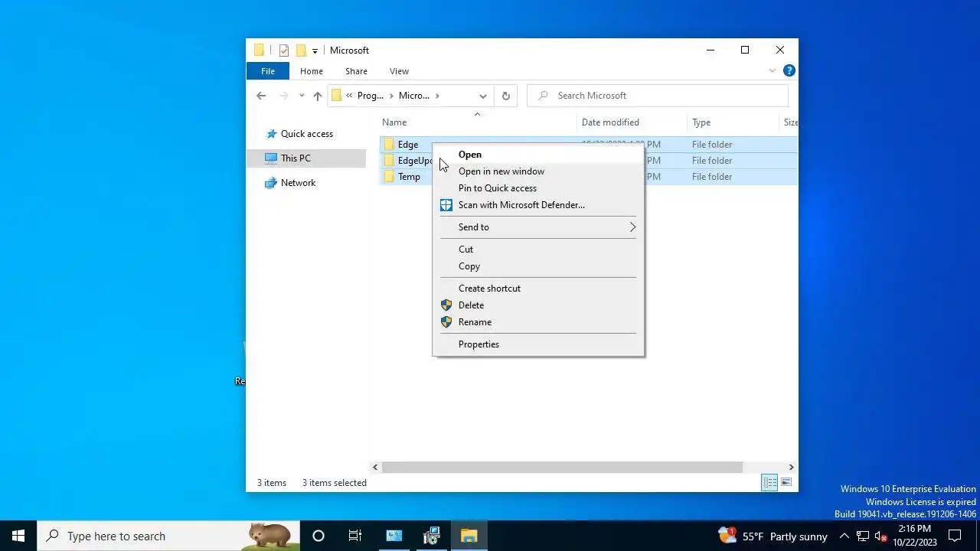Open the weather widget showing 55°F

click(x=773, y=536)
